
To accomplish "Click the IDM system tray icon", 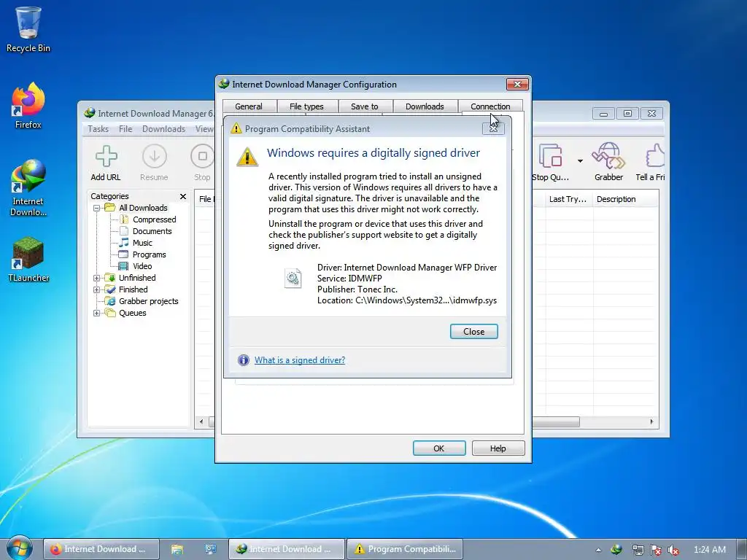I will point(616,550).
